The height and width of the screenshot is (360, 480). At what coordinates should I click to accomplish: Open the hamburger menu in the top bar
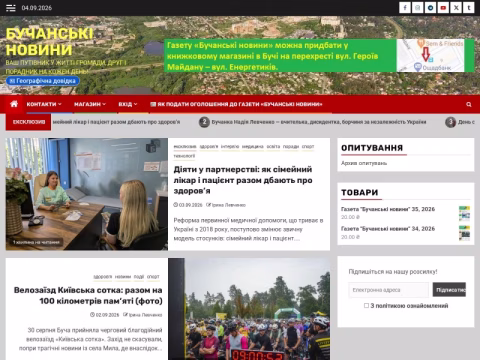click(11, 8)
